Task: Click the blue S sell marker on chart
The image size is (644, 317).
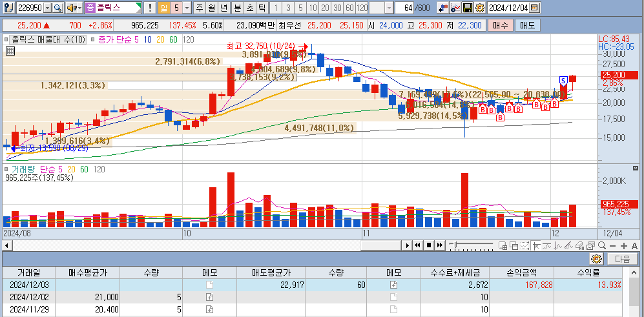Action: (563, 79)
